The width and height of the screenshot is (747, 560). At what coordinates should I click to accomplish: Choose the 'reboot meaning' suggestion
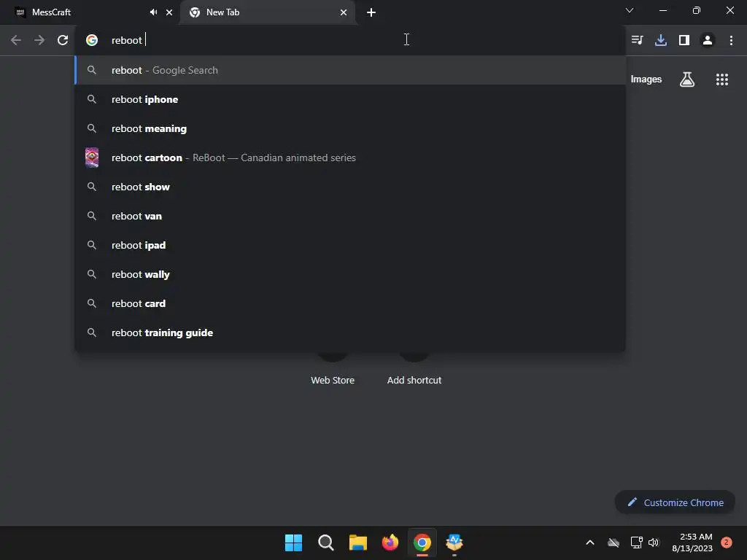point(350,128)
